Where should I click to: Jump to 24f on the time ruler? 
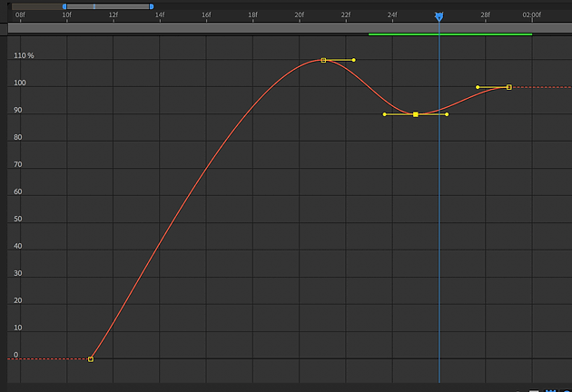point(392,15)
